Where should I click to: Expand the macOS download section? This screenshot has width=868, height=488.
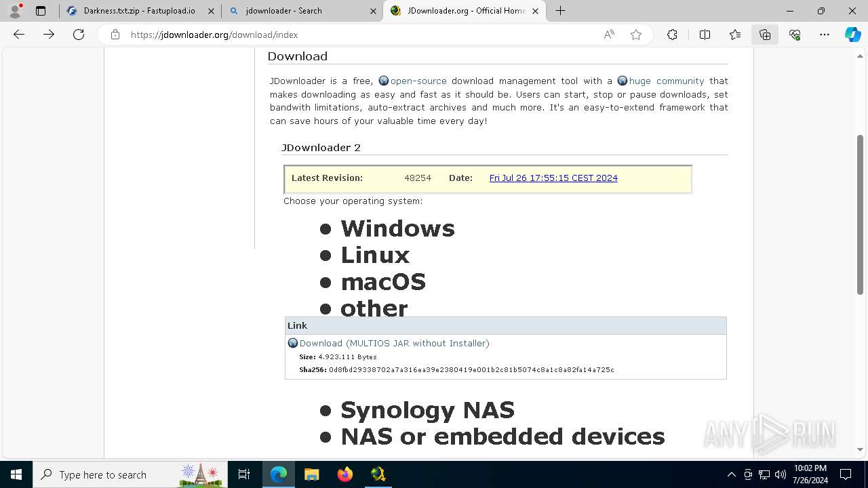383,281
